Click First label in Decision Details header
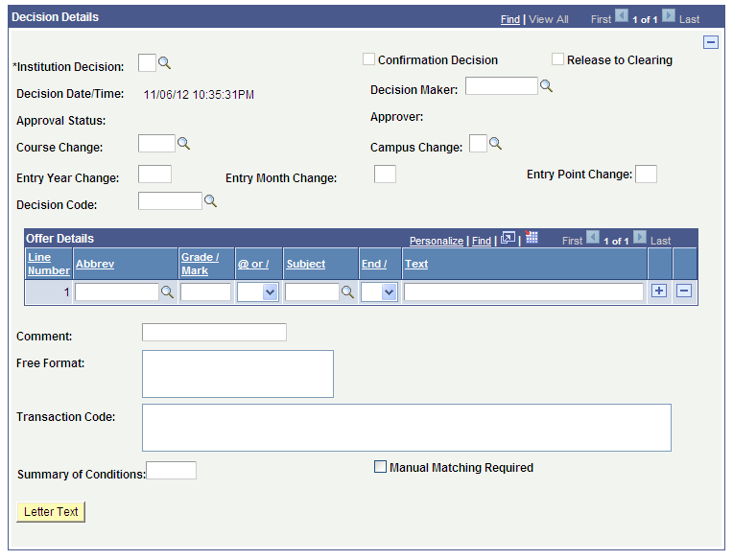Screen dimensions: 733x560 601,19
